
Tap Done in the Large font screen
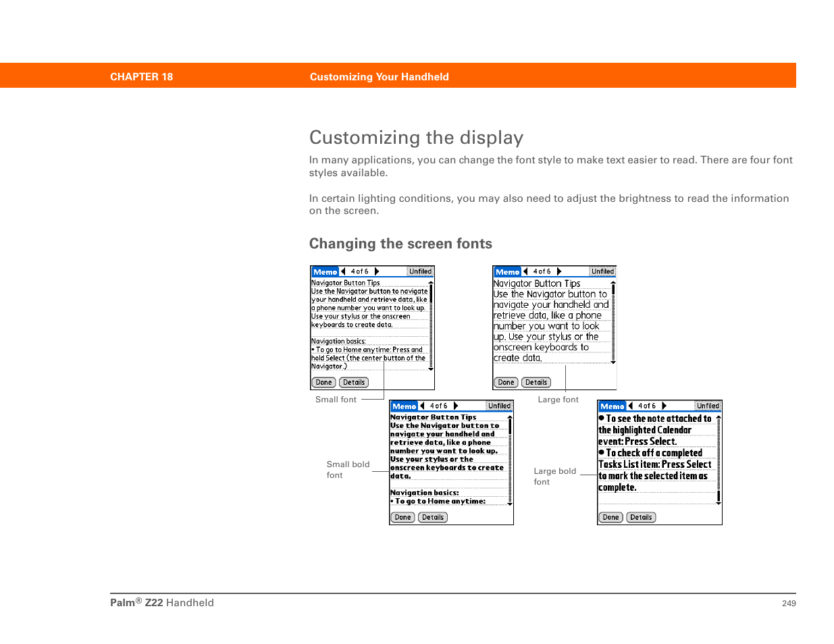click(506, 383)
